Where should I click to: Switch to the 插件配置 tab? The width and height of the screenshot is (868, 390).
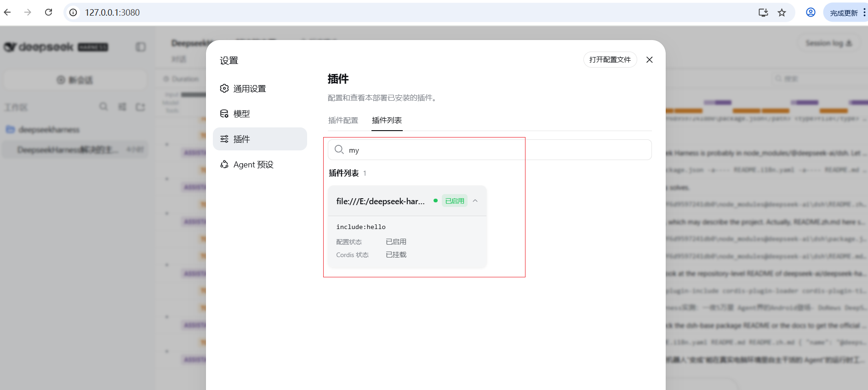click(343, 120)
